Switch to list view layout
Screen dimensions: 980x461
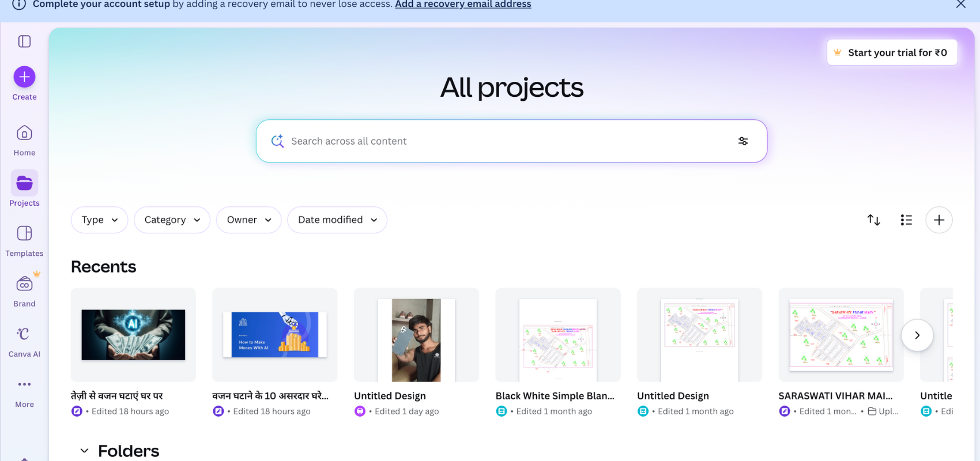(906, 220)
